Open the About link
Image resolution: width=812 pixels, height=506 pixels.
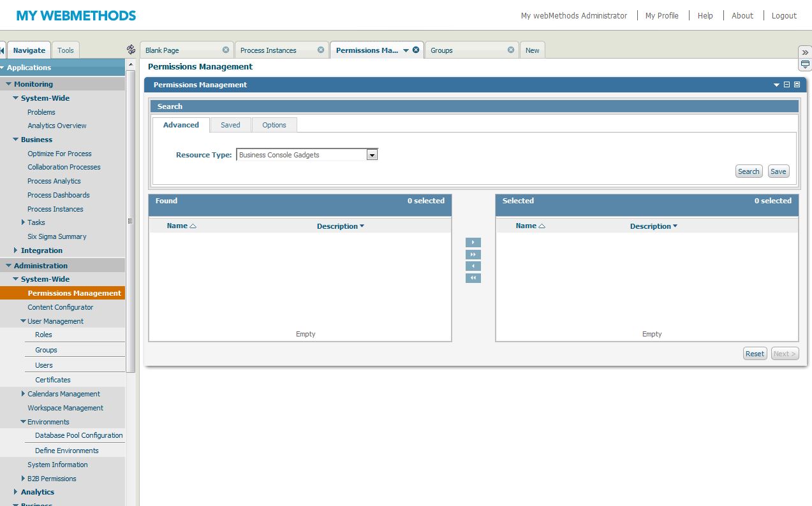point(742,15)
